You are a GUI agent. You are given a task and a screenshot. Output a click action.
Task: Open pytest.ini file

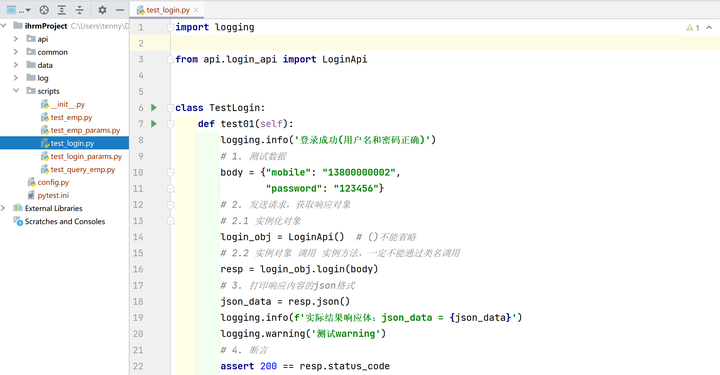click(53, 195)
